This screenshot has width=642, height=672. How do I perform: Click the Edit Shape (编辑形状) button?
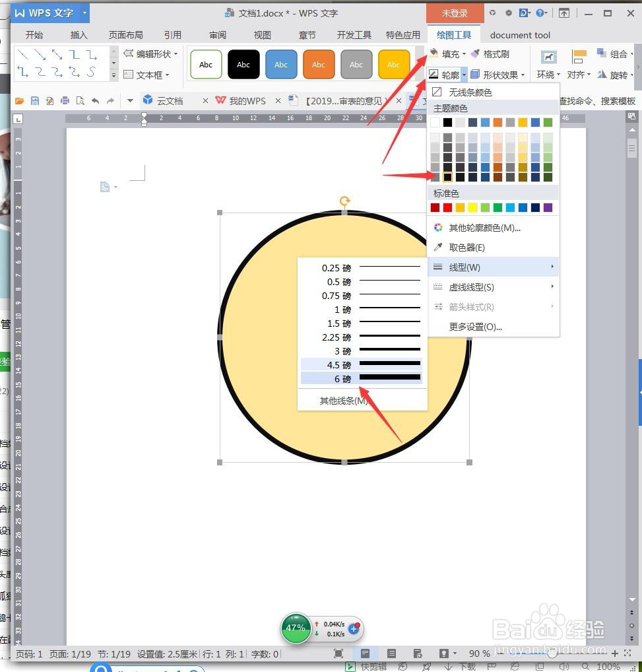click(150, 54)
